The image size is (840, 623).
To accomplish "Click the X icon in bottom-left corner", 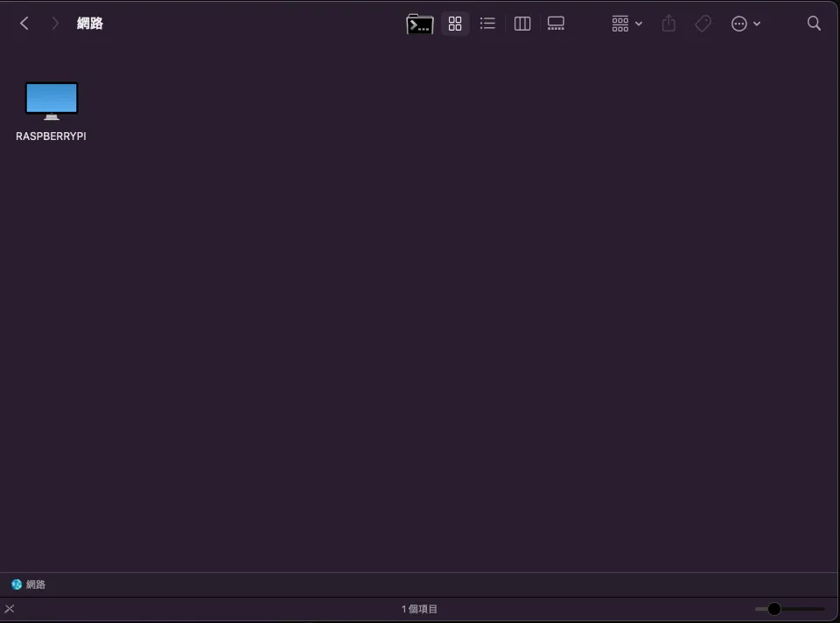I will click(10, 609).
